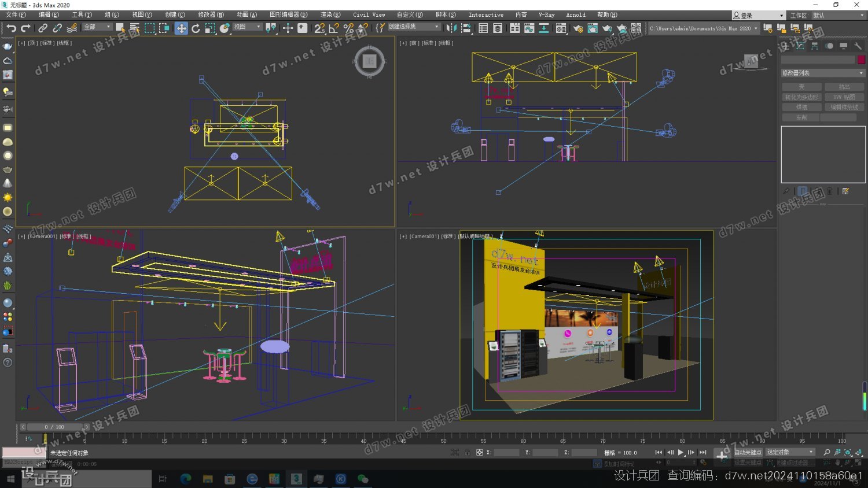The width and height of the screenshot is (868, 488).
Task: Open the Display command panel tab
Action: coord(844,46)
